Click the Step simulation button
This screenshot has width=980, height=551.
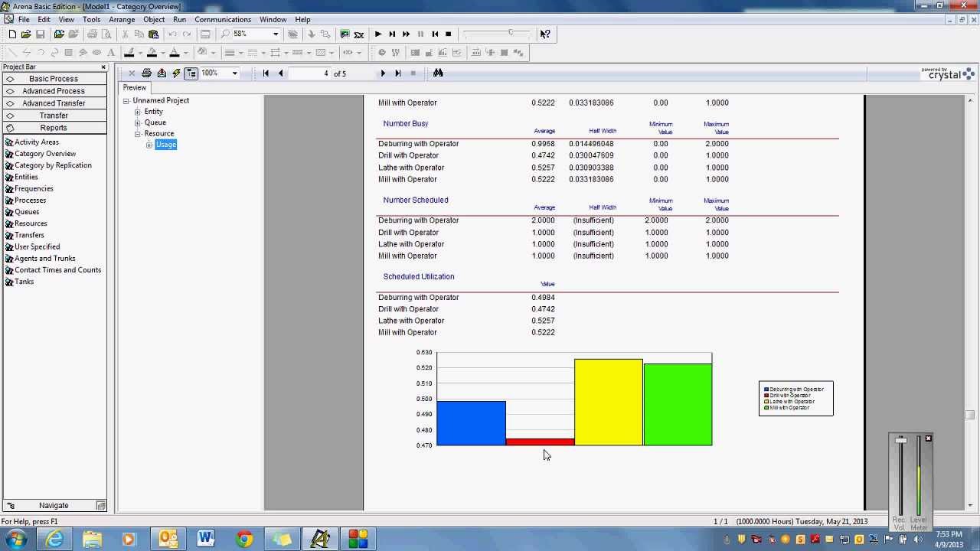pyautogui.click(x=392, y=34)
